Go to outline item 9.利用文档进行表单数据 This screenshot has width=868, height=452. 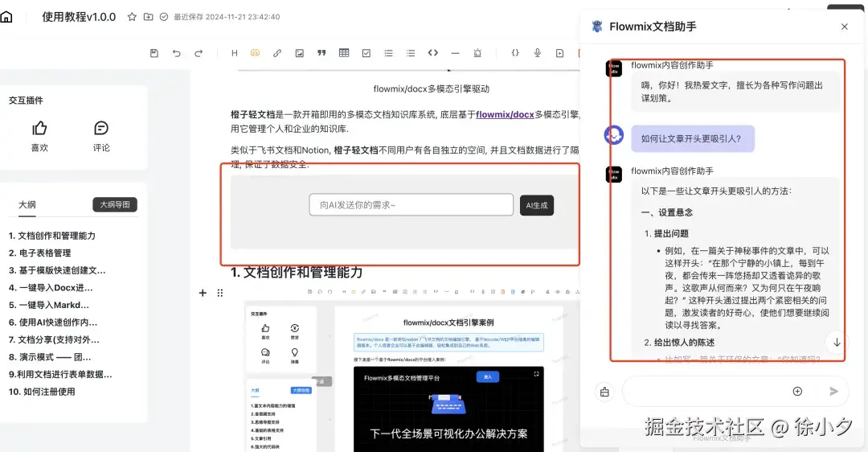pos(60,375)
